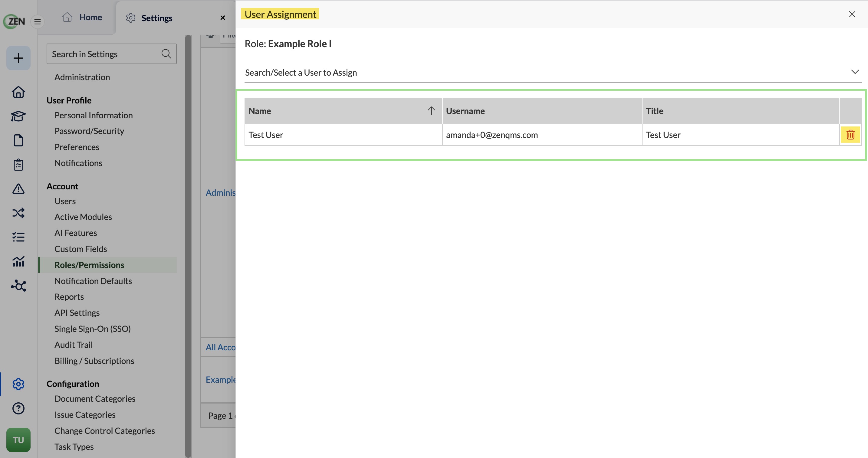Click the User Assignment panel title
This screenshot has width=868, height=458.
(x=280, y=14)
